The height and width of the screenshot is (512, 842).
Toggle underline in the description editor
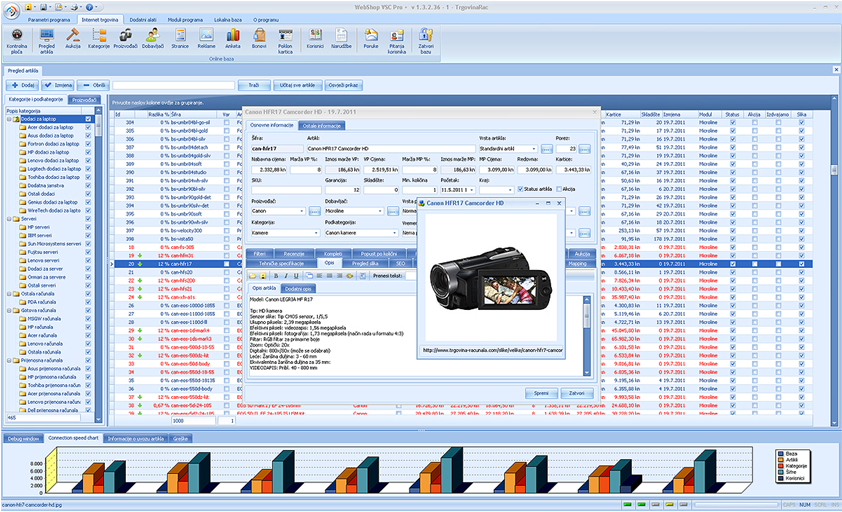(296, 276)
